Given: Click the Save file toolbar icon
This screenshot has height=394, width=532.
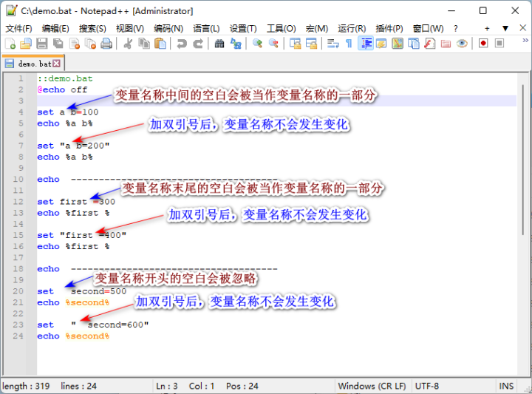Looking at the screenshot, I should coord(42,44).
